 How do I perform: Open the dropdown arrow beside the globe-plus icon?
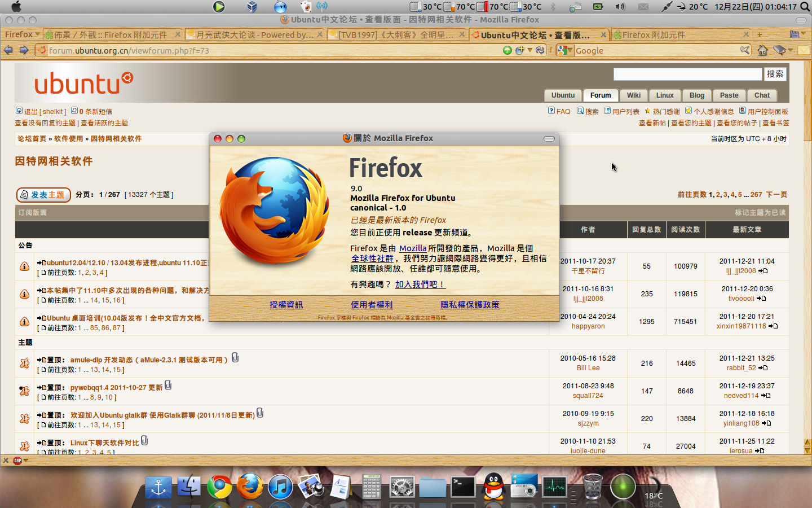[x=530, y=50]
